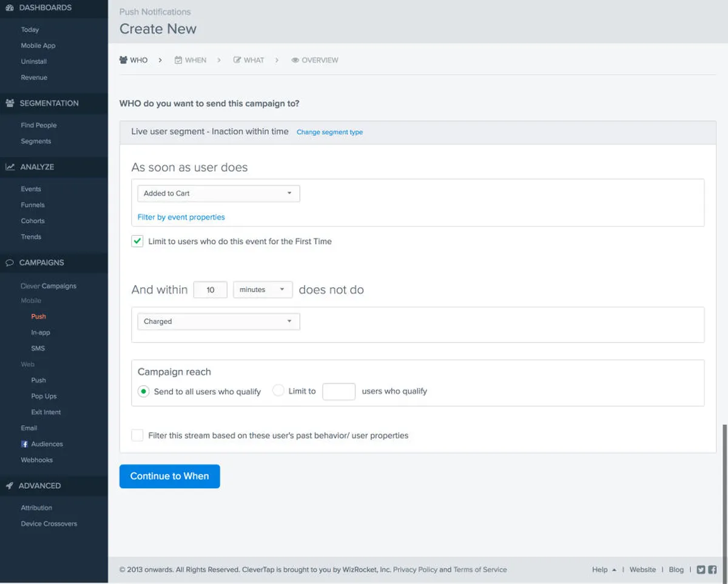Click the Change segment type link
728x584 pixels.
click(329, 132)
